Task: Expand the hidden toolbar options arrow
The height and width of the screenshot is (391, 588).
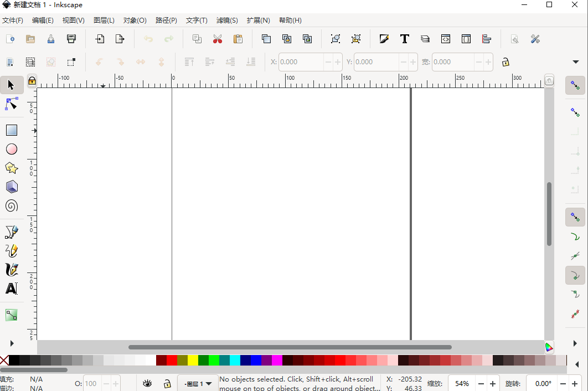Action: pyautogui.click(x=11, y=343)
